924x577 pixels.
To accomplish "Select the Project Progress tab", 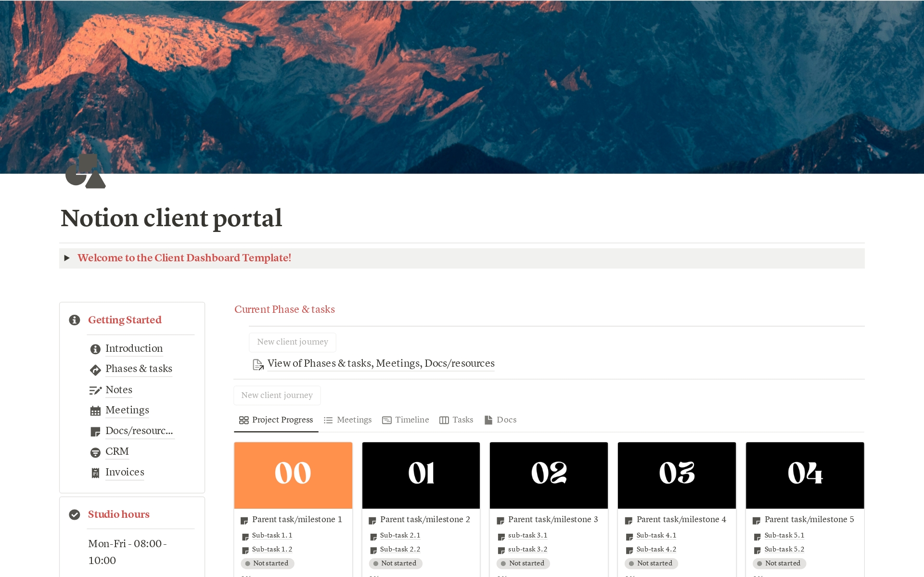I will (x=276, y=420).
